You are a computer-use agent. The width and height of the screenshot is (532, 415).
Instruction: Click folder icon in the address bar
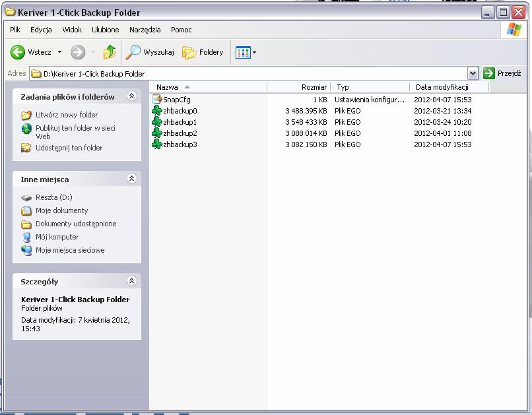point(36,74)
